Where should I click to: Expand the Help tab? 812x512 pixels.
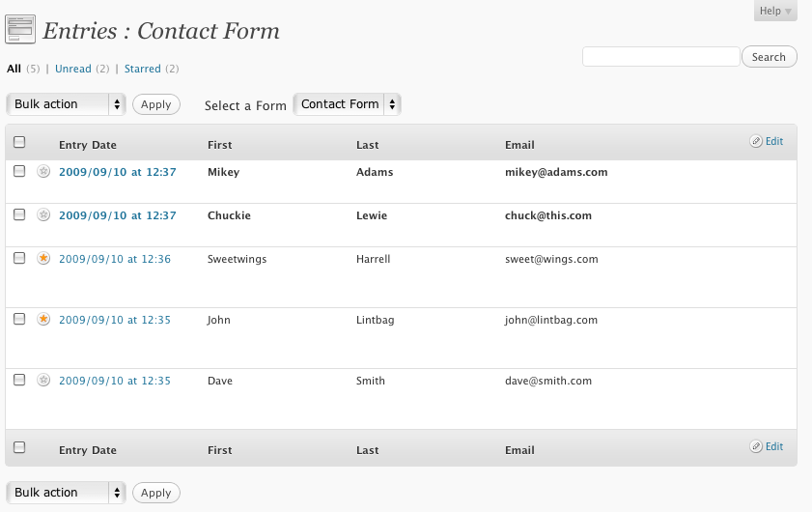pos(775,11)
